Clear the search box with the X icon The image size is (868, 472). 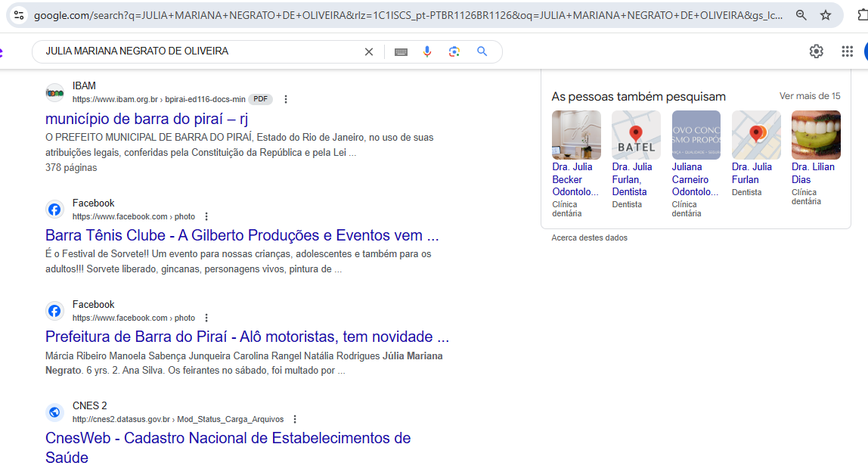[x=369, y=51]
